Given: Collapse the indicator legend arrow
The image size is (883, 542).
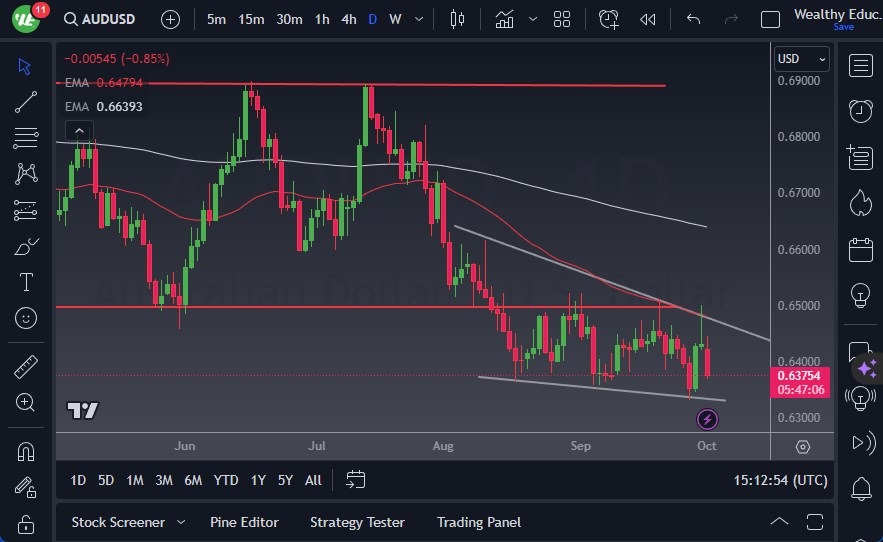Looking at the screenshot, I should [78, 130].
